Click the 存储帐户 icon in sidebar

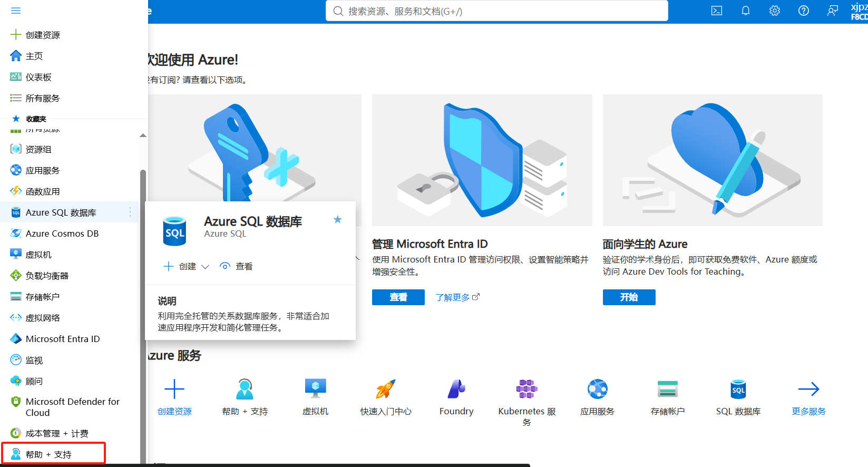click(x=16, y=297)
